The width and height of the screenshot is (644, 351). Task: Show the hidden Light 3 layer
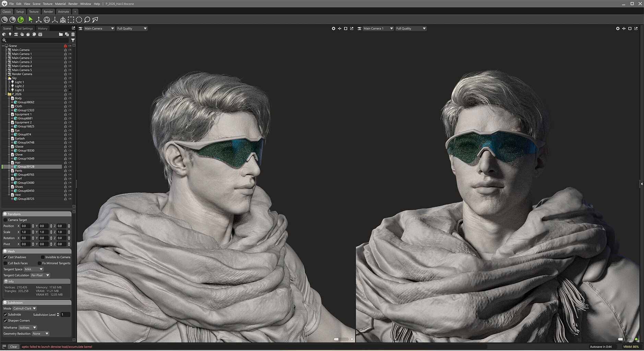pos(70,90)
